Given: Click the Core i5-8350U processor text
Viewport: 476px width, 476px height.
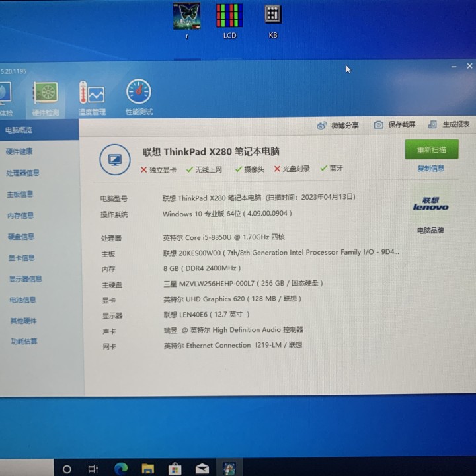Looking at the screenshot, I should click(223, 237).
